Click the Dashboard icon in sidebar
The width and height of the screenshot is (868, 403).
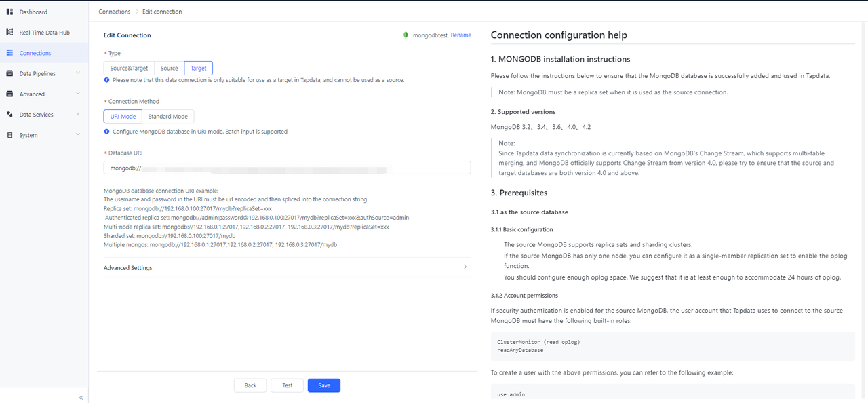(x=9, y=12)
